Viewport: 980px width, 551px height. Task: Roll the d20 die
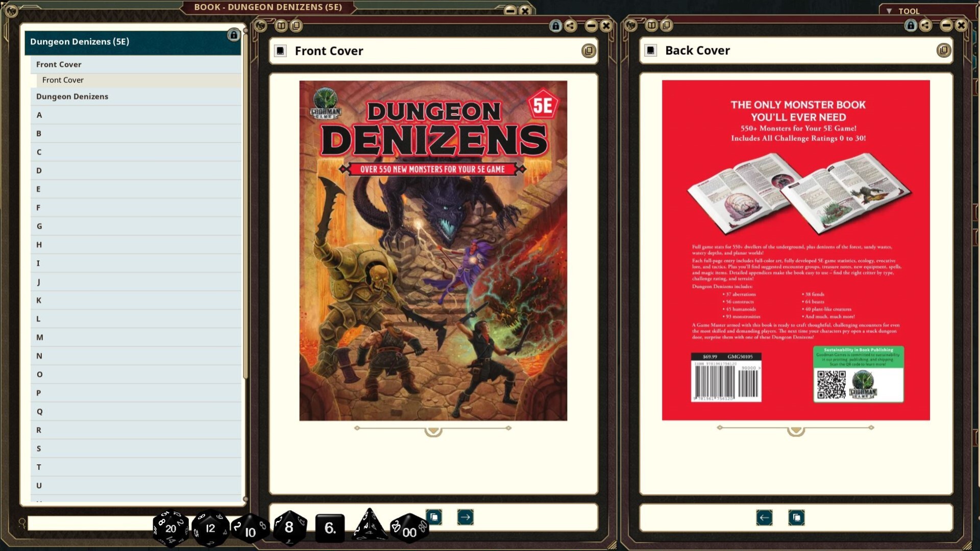click(170, 529)
